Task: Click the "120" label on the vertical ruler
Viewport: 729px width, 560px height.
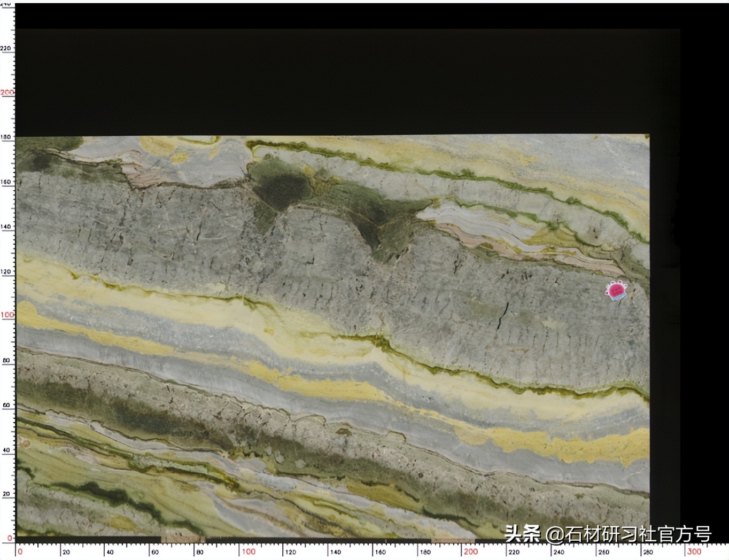Action: pos(6,271)
